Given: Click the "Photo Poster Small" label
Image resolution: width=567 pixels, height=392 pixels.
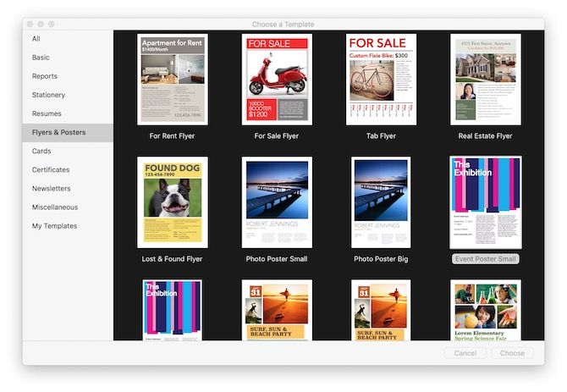Looking at the screenshot, I should point(277,259).
